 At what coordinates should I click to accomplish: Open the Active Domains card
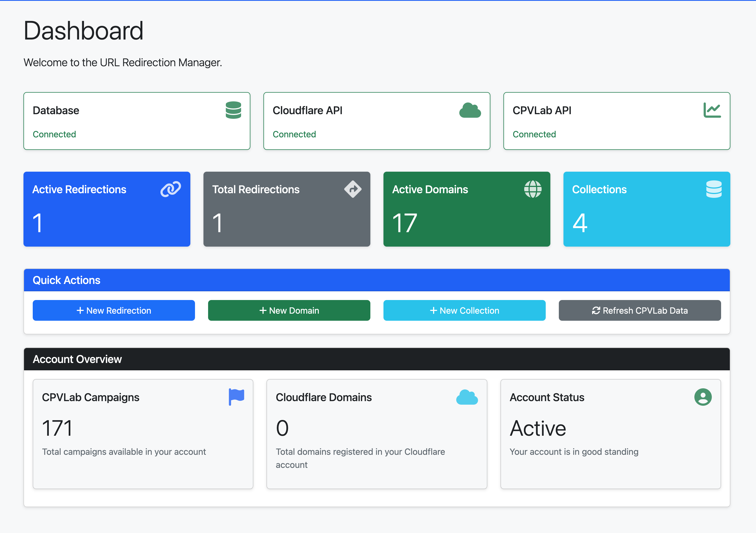467,209
